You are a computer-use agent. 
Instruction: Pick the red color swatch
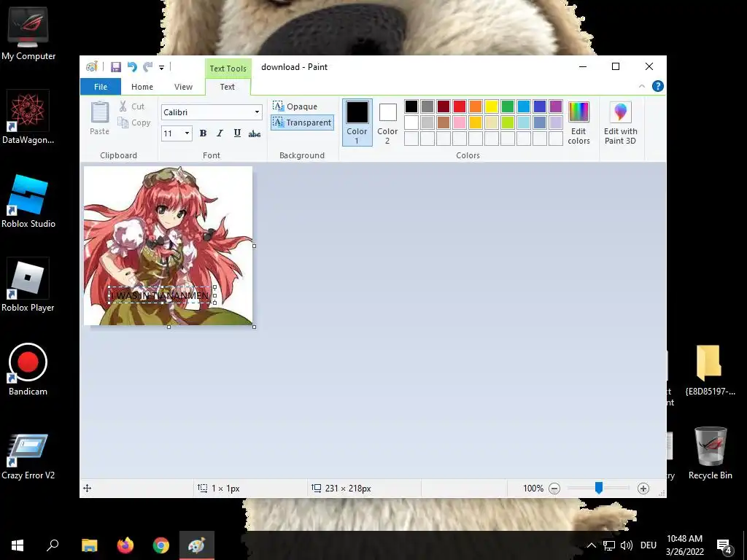click(x=460, y=106)
